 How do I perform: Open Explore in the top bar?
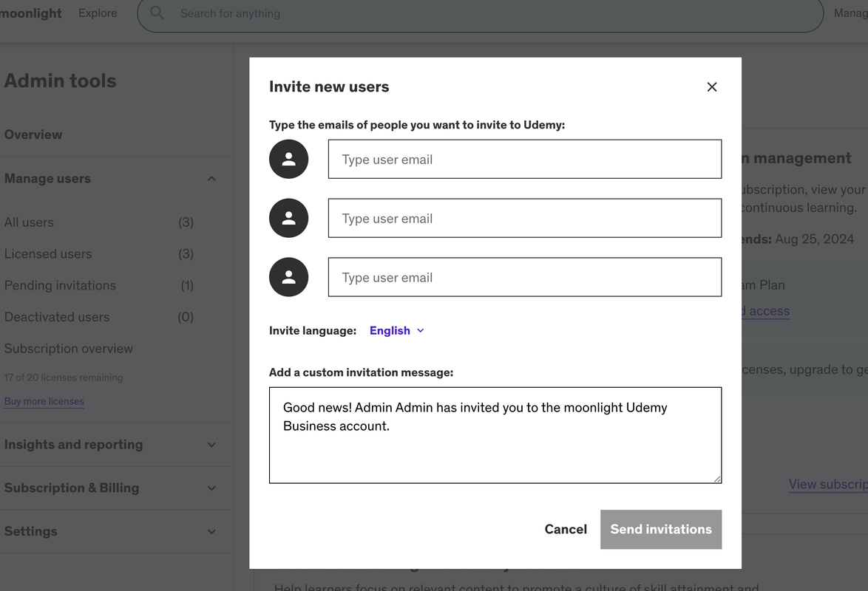point(98,13)
